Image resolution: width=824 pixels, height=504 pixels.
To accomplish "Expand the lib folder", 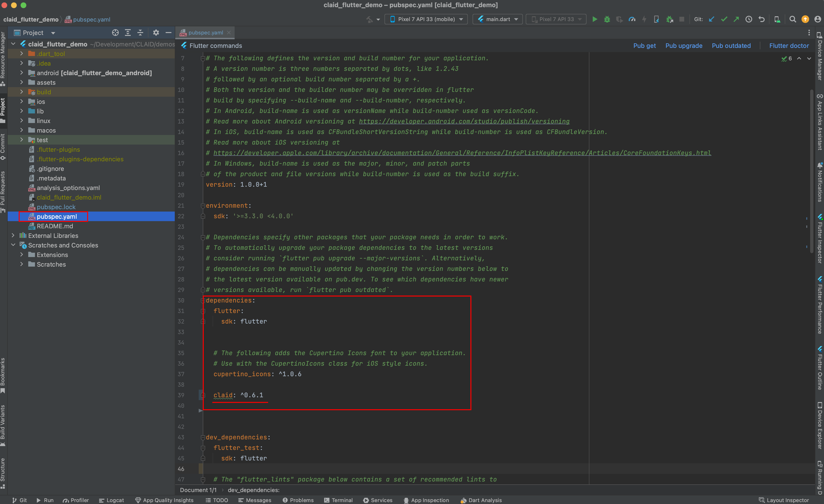I will pos(22,111).
